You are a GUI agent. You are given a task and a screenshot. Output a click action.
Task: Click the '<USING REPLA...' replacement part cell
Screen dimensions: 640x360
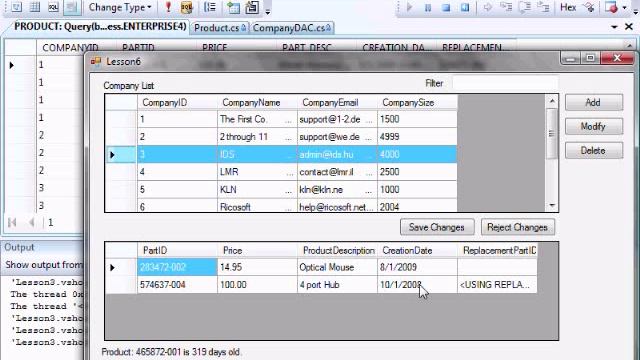pos(497,285)
